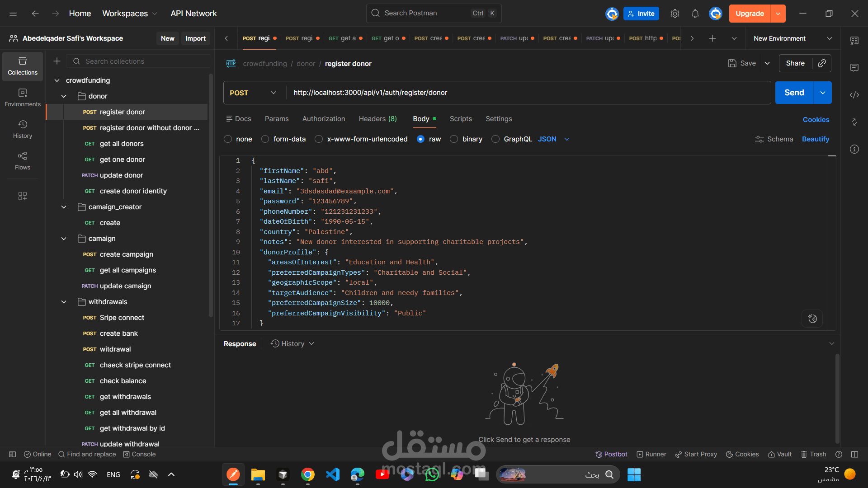868x488 pixels.
Task: Select the binary body option
Action: [454, 139]
